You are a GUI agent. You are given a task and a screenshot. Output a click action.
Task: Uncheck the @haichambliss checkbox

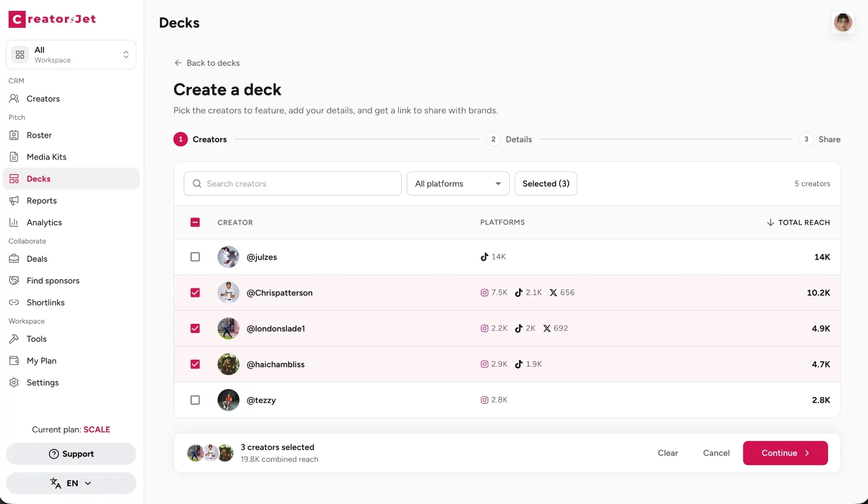(195, 364)
